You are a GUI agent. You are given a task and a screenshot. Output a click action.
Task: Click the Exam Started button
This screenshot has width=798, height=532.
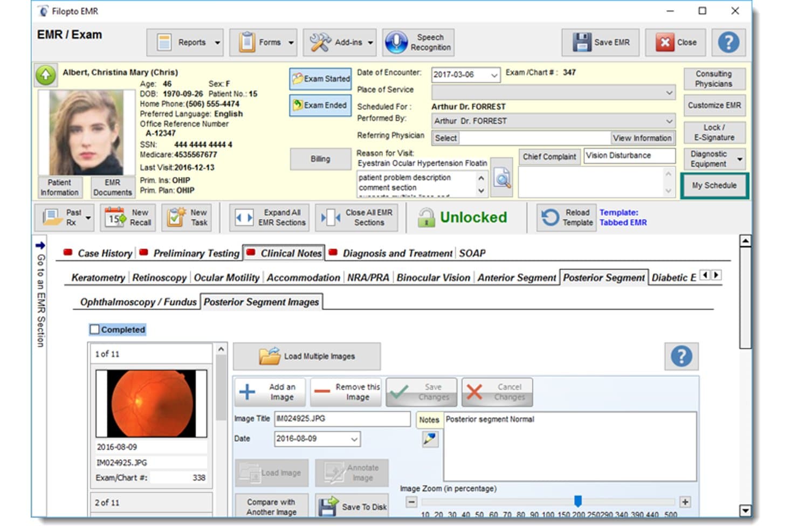(321, 79)
